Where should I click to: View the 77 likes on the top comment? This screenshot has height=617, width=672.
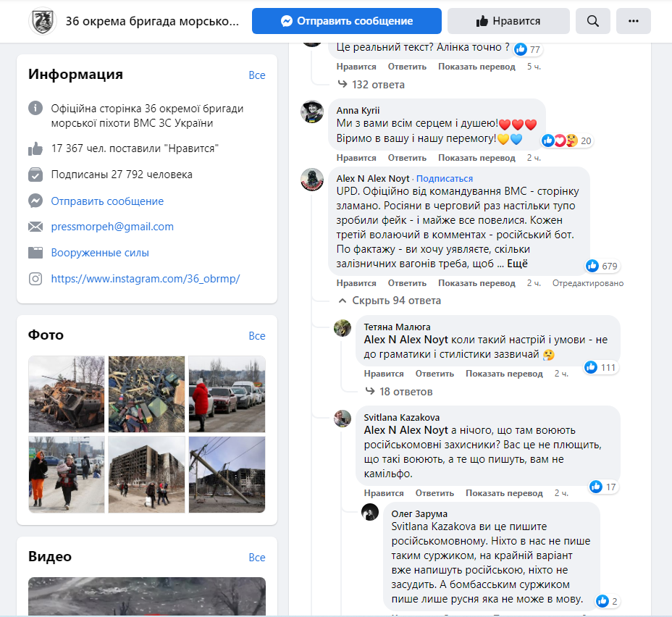(x=528, y=49)
